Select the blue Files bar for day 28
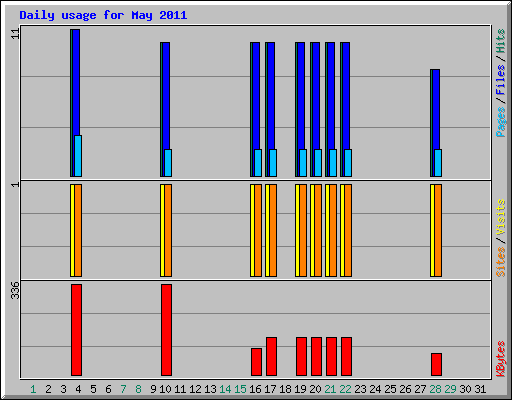This screenshot has height=400, width=512. coord(436,108)
